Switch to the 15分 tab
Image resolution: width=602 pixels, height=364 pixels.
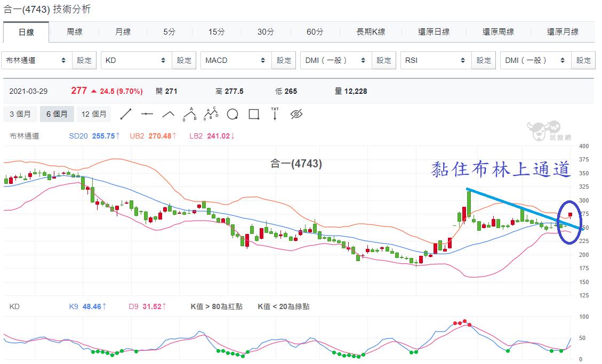(x=216, y=32)
